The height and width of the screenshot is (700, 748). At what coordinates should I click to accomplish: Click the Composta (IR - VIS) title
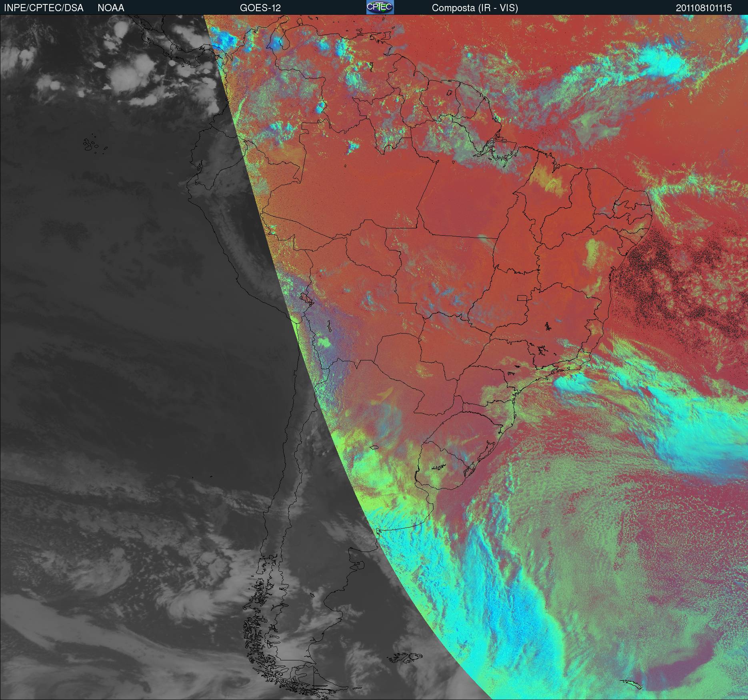click(x=475, y=8)
